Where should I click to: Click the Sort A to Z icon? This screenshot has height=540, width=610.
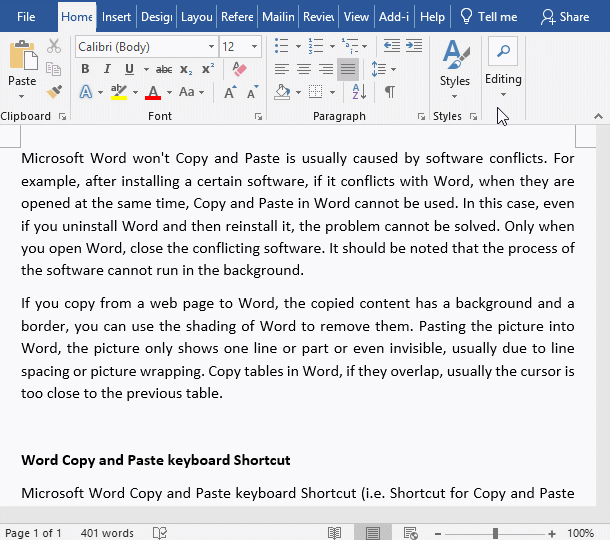[359, 92]
